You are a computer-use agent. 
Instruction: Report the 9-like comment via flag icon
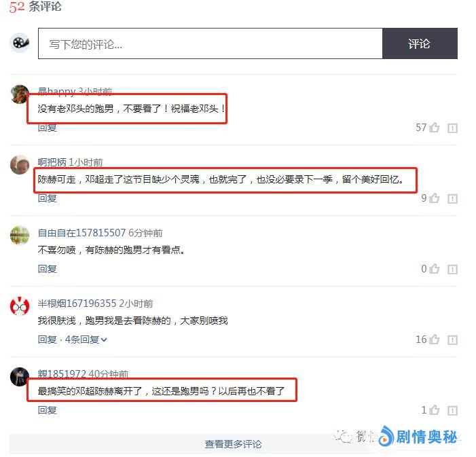(452, 199)
